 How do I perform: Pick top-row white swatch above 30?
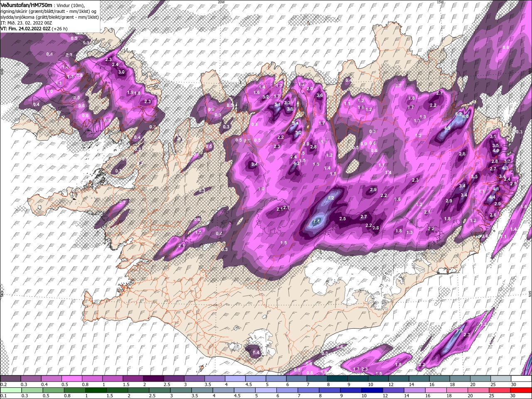(x=522, y=379)
